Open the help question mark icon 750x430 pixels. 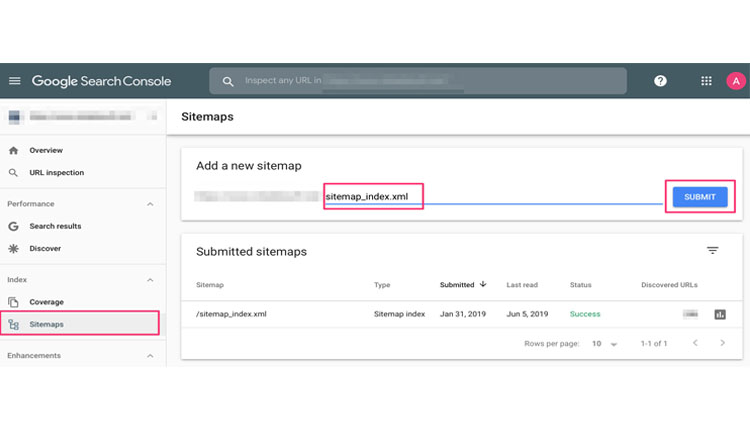(x=660, y=81)
